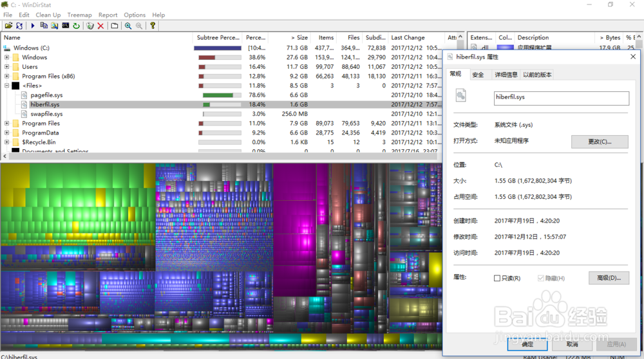This screenshot has width=644, height=359.
Task: Open the Clean Up menu
Action: (48, 15)
